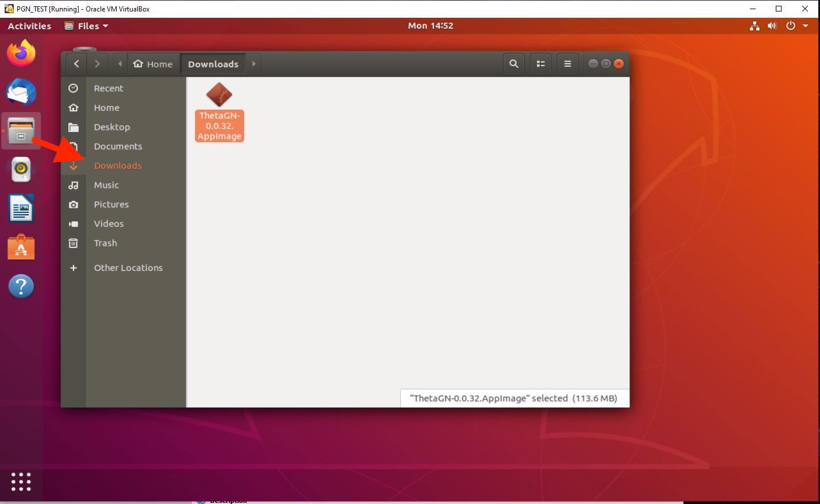
Task: Open Firefox from the dock
Action: [21, 53]
